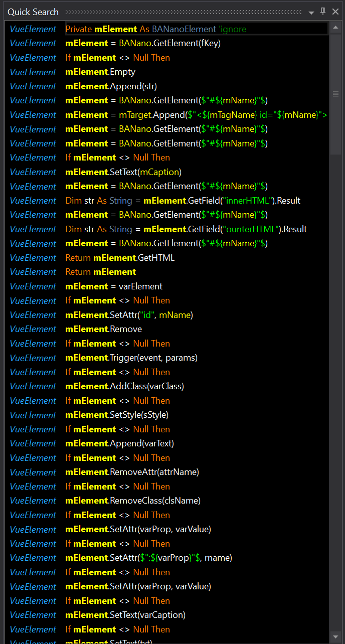
Task: Select the "Private mElement As BANanoElement" result
Action: tap(155, 29)
